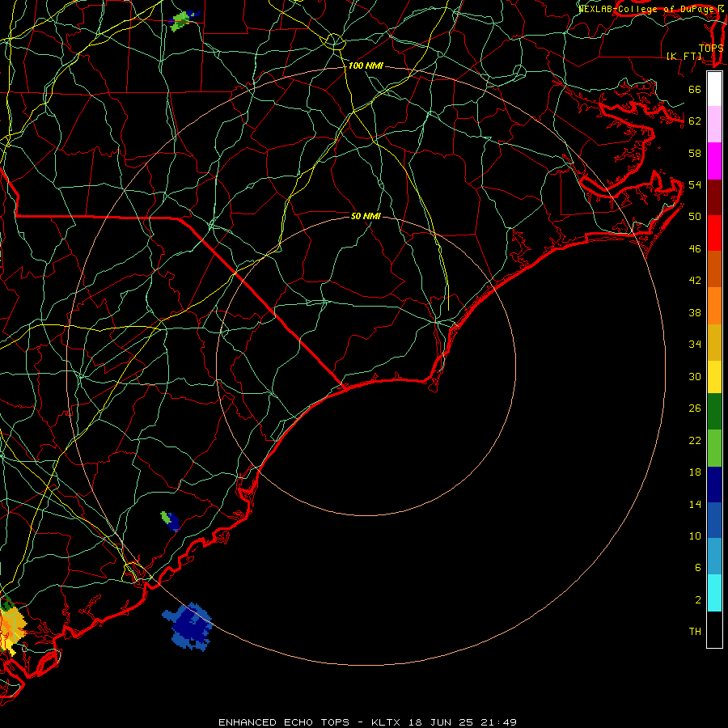Image resolution: width=728 pixels, height=728 pixels.
Task: Click the "100 NMI" range ring label
Action: click(366, 66)
